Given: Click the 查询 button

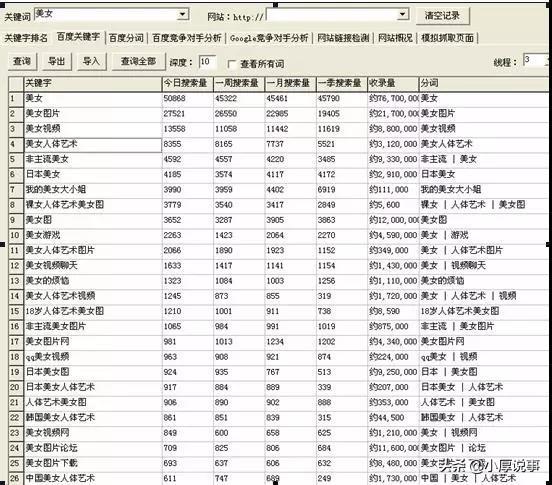Looking at the screenshot, I should pyautogui.click(x=22, y=62).
